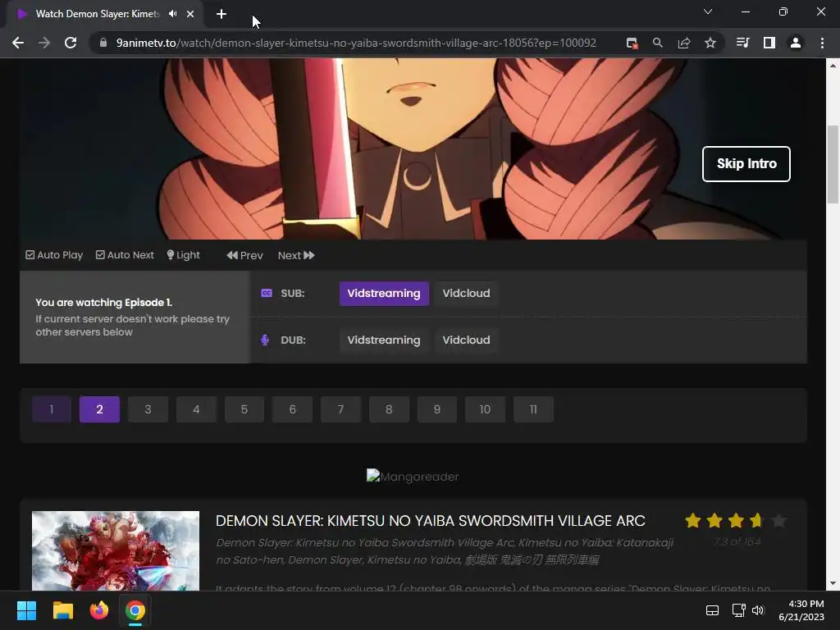Open the Demon Slayer poster thumbnail
The width and height of the screenshot is (840, 630).
[x=115, y=550]
